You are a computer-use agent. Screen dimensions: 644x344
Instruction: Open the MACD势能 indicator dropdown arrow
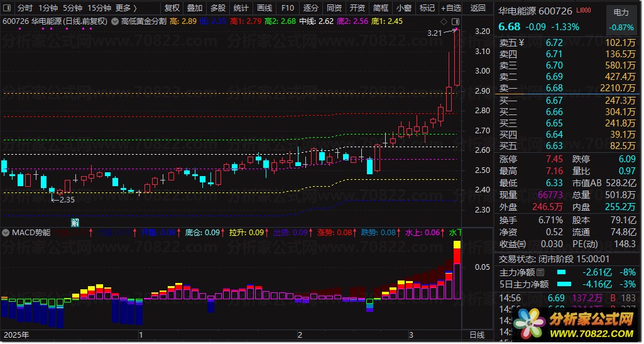pos(6,233)
